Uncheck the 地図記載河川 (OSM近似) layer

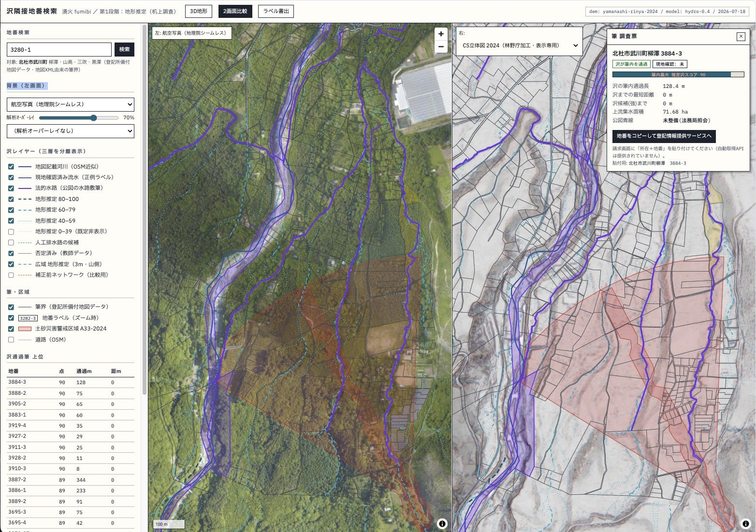pyautogui.click(x=11, y=167)
